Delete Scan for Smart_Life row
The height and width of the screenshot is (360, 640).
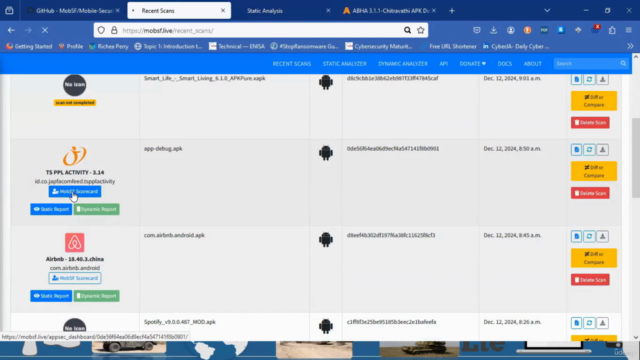tap(590, 122)
